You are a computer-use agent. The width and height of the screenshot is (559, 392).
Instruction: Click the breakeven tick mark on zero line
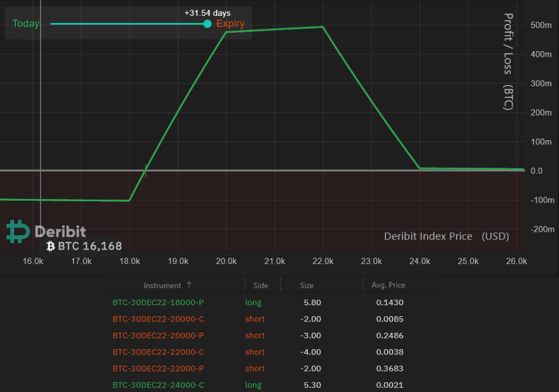pyautogui.click(x=145, y=171)
